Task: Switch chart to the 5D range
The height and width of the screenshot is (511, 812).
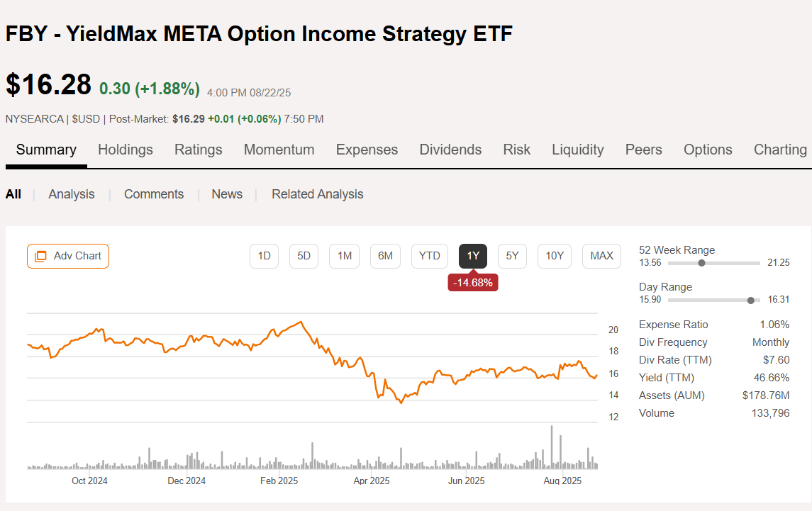Action: (304, 256)
